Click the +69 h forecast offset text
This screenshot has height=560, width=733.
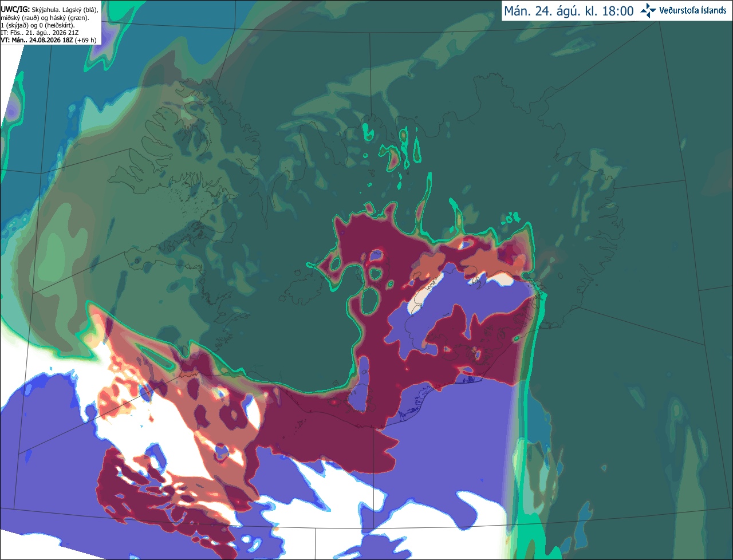click(x=85, y=40)
